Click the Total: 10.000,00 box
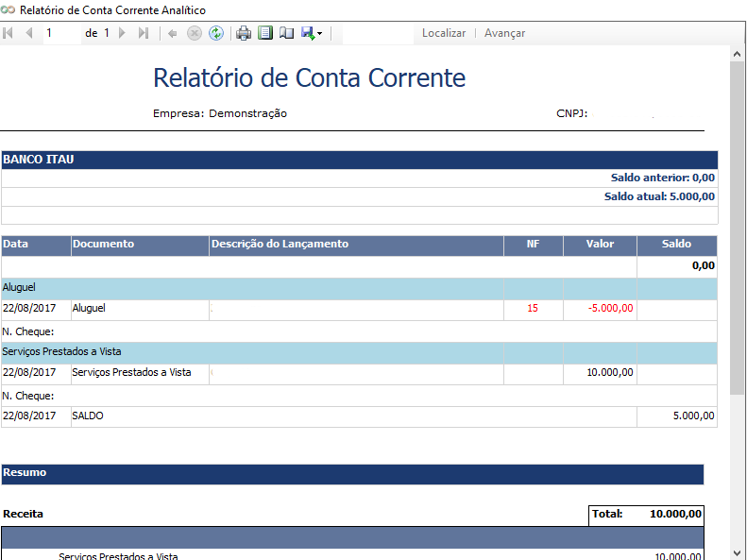The image size is (747, 560). point(647,516)
